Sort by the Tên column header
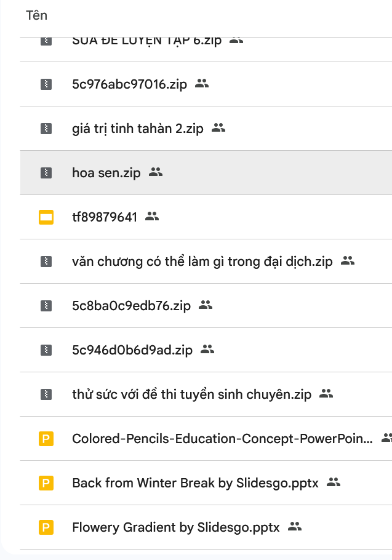Viewport: 392px width, 560px height. [x=36, y=15]
